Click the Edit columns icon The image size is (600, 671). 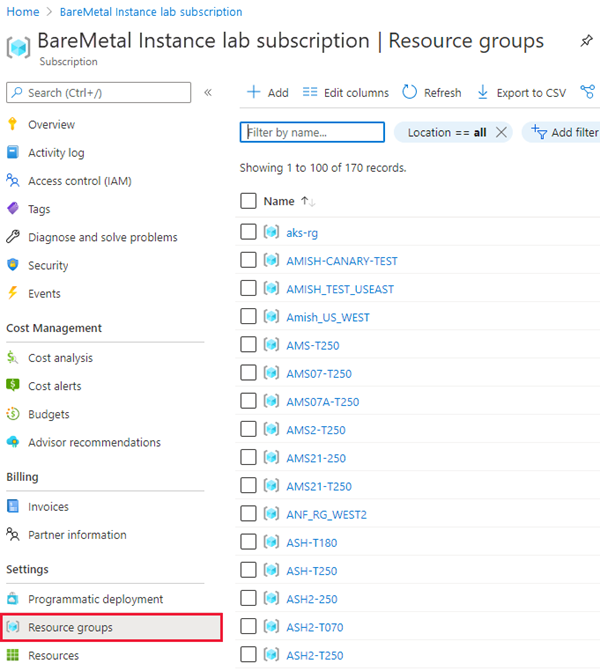coord(310,92)
